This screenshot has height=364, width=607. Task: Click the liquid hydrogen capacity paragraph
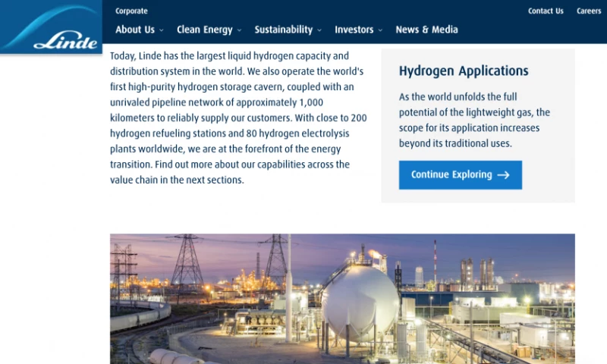pos(238,118)
